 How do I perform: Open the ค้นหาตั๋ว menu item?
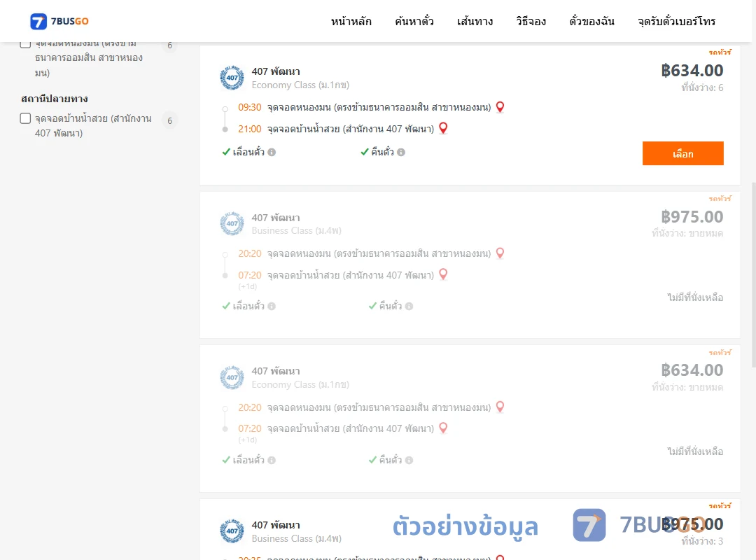(x=414, y=21)
